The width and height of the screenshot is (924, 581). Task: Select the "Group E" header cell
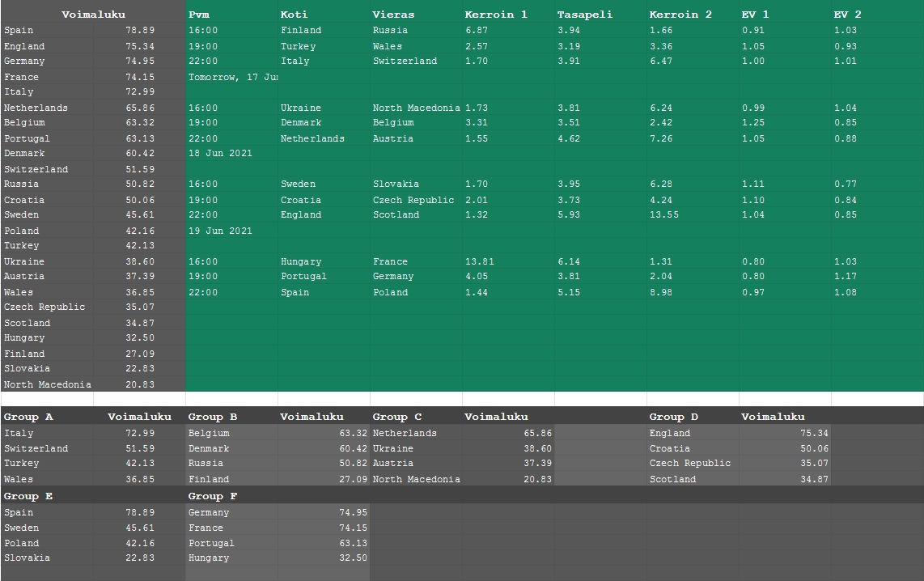coord(28,497)
